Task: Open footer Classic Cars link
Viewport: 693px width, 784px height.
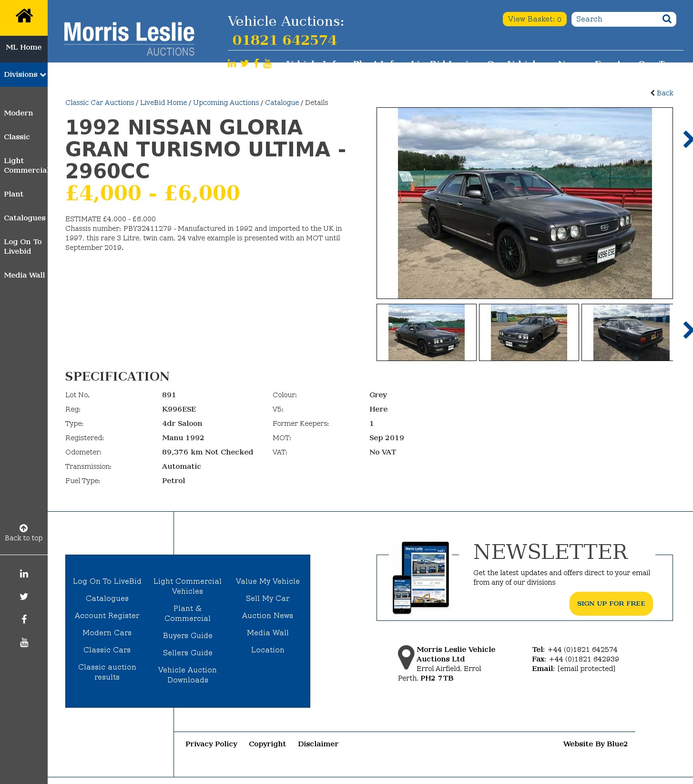Action: (x=107, y=650)
